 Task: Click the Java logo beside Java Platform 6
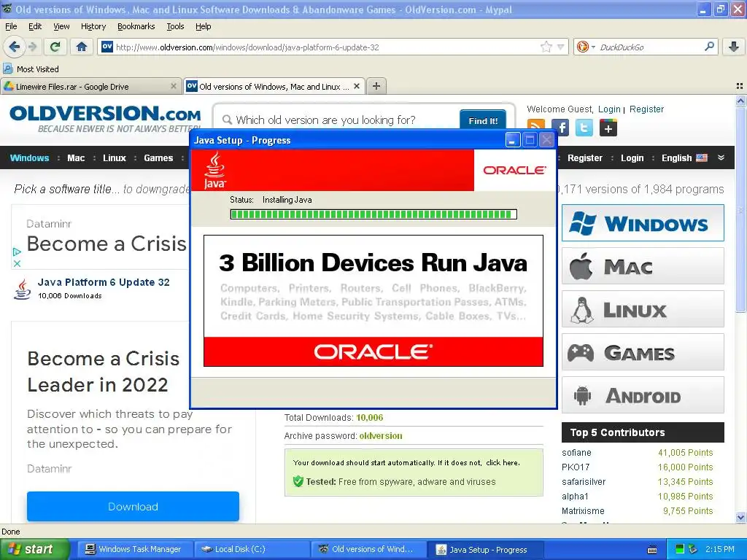(22, 289)
